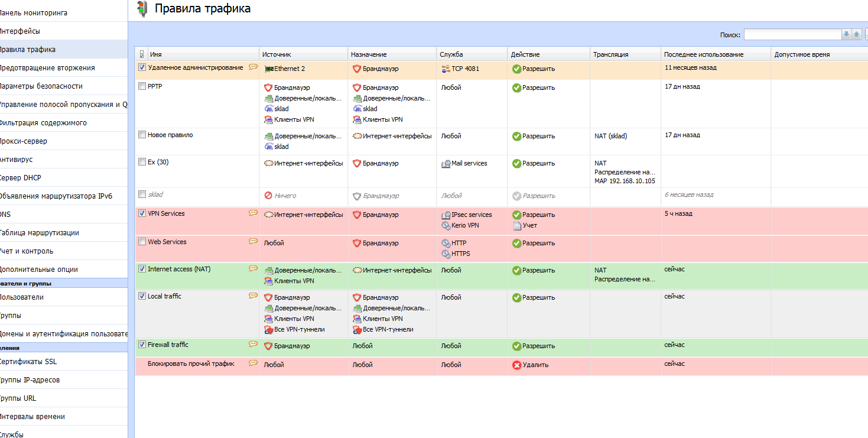868x438 pixels.
Task: Click the Служба column header
Action: (x=472, y=54)
